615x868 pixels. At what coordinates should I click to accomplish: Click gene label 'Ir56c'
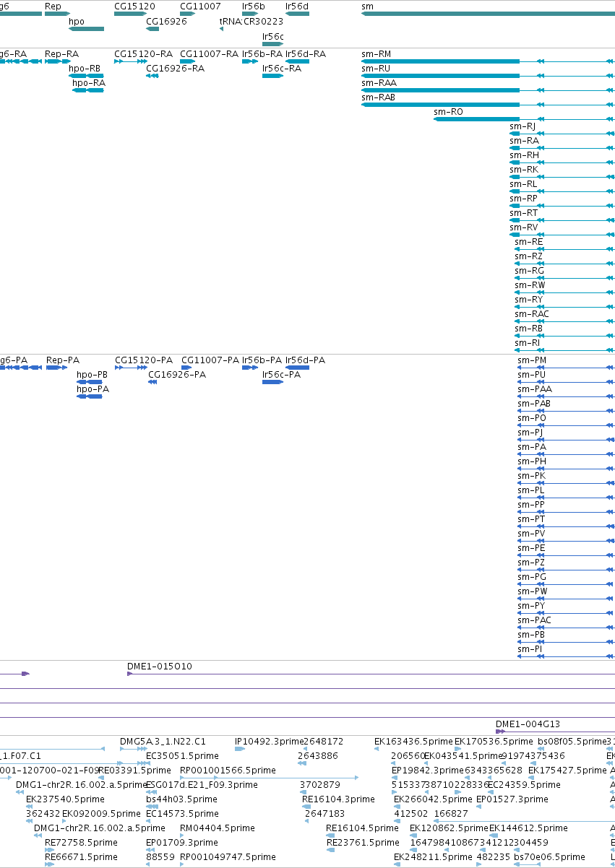273,36
